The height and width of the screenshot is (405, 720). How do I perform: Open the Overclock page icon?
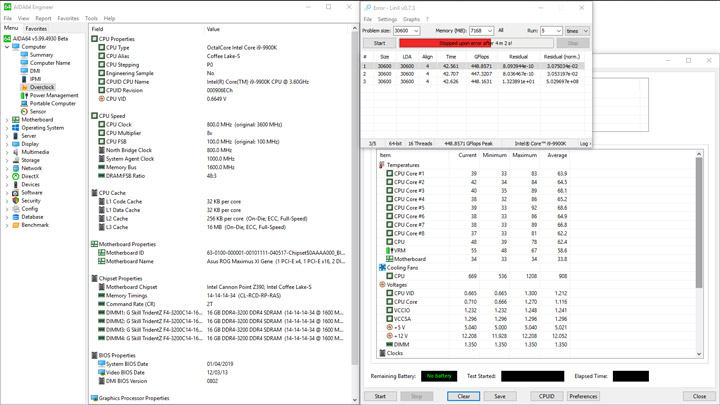24,87
